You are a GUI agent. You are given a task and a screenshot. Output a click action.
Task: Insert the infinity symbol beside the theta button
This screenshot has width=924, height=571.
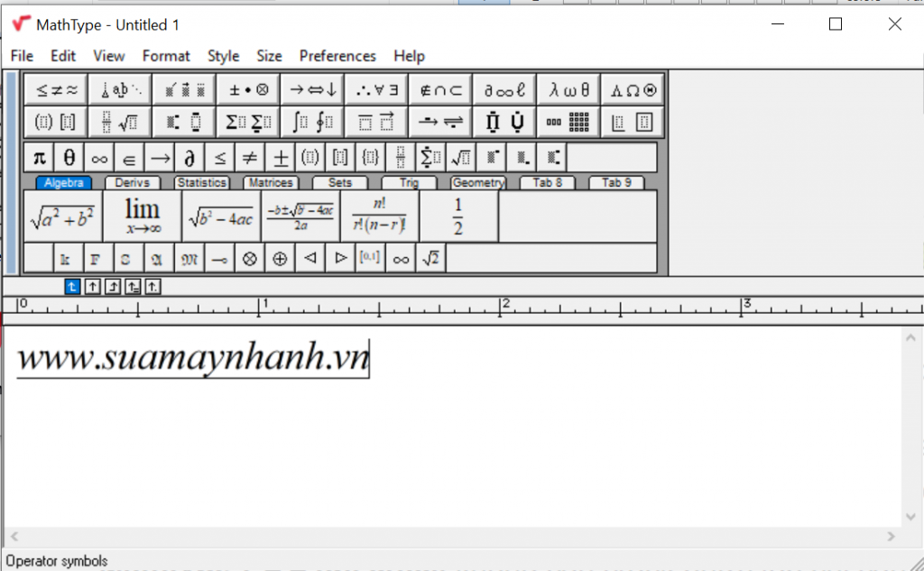click(99, 157)
